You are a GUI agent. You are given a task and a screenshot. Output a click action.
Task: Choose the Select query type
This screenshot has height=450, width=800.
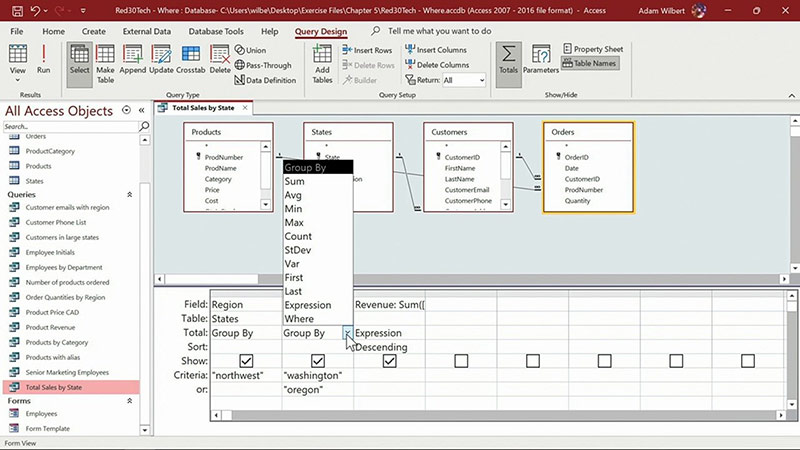[x=80, y=64]
